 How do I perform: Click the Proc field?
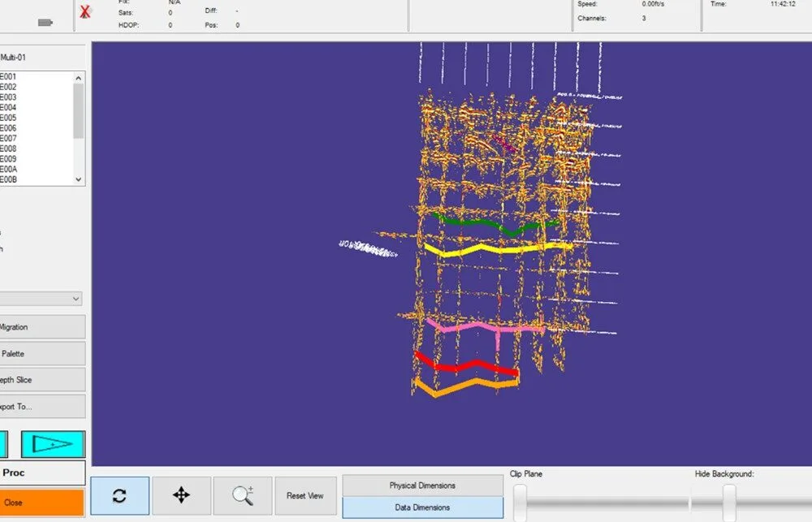pos(42,472)
